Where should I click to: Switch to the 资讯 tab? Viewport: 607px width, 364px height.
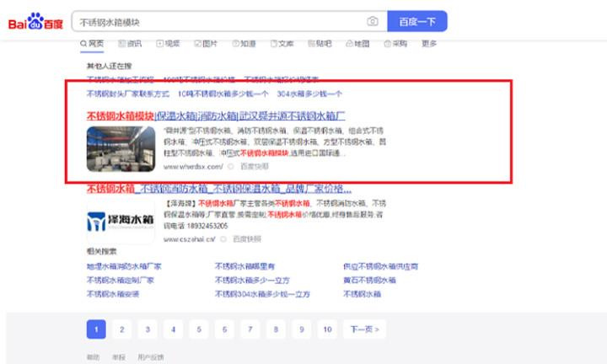click(130, 44)
